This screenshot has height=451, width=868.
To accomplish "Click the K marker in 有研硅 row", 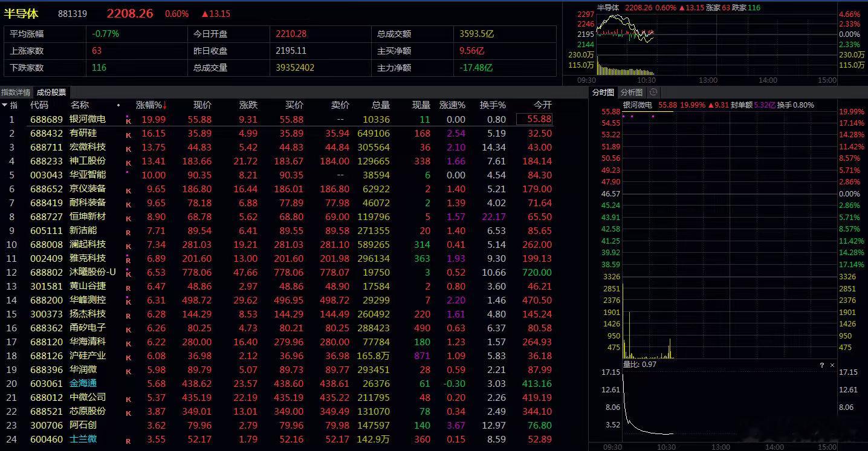I will pyautogui.click(x=128, y=135).
